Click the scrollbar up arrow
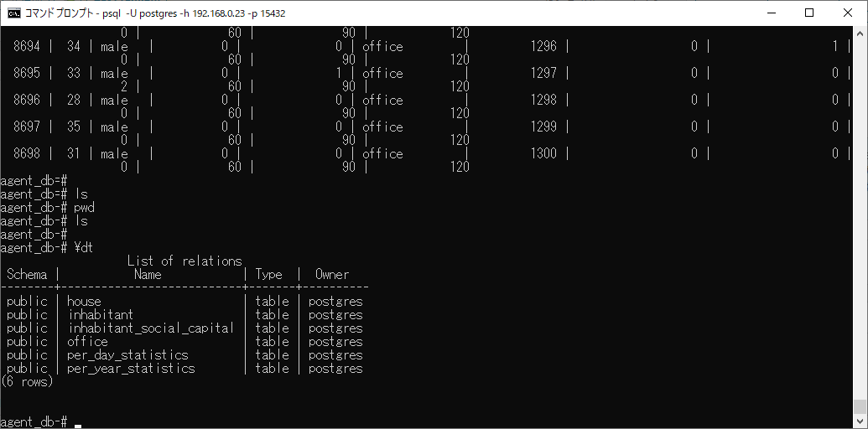 860,32
